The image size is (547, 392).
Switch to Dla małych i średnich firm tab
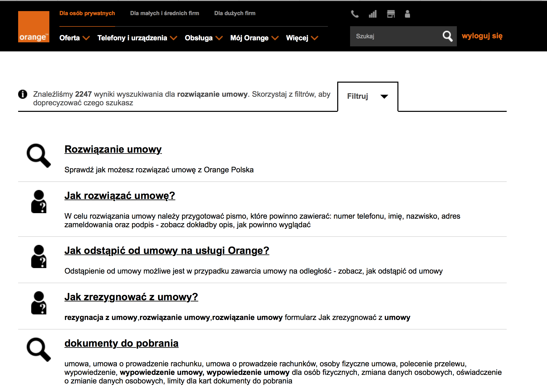click(164, 13)
